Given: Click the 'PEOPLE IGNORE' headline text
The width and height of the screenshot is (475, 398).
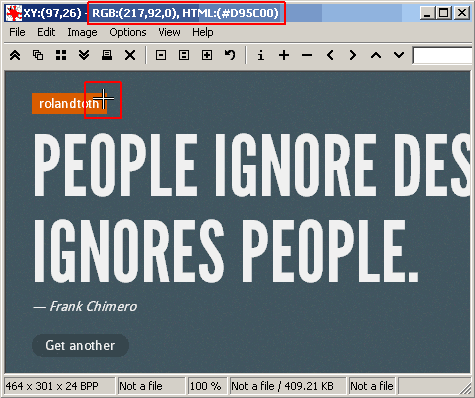Looking at the screenshot, I should [x=205, y=165].
